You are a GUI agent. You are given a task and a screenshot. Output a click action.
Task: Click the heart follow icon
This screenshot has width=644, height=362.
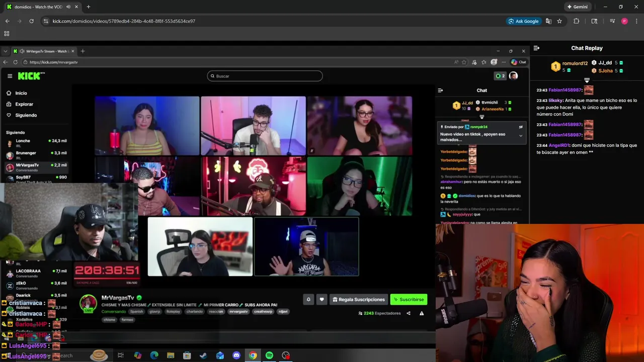tap(322, 300)
